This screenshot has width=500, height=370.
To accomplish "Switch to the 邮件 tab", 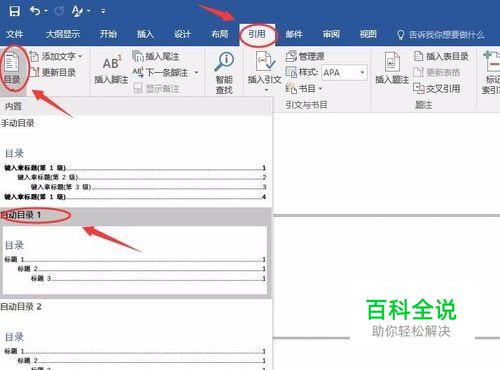I will (294, 34).
